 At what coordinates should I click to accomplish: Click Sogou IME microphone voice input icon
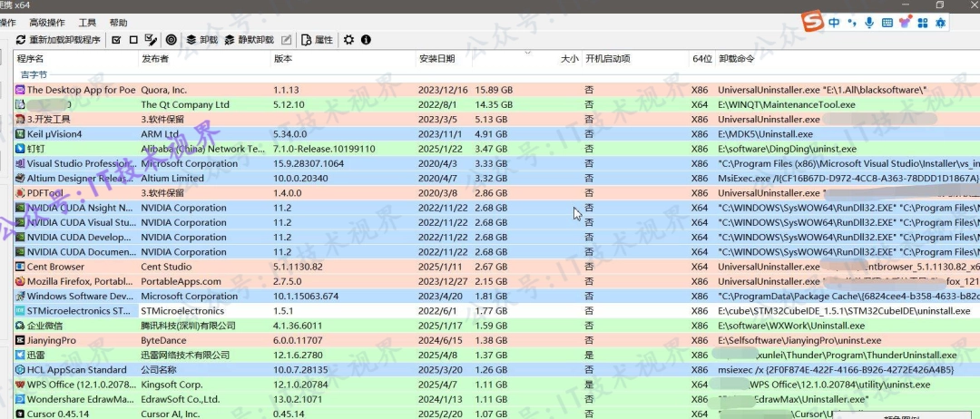point(868,23)
